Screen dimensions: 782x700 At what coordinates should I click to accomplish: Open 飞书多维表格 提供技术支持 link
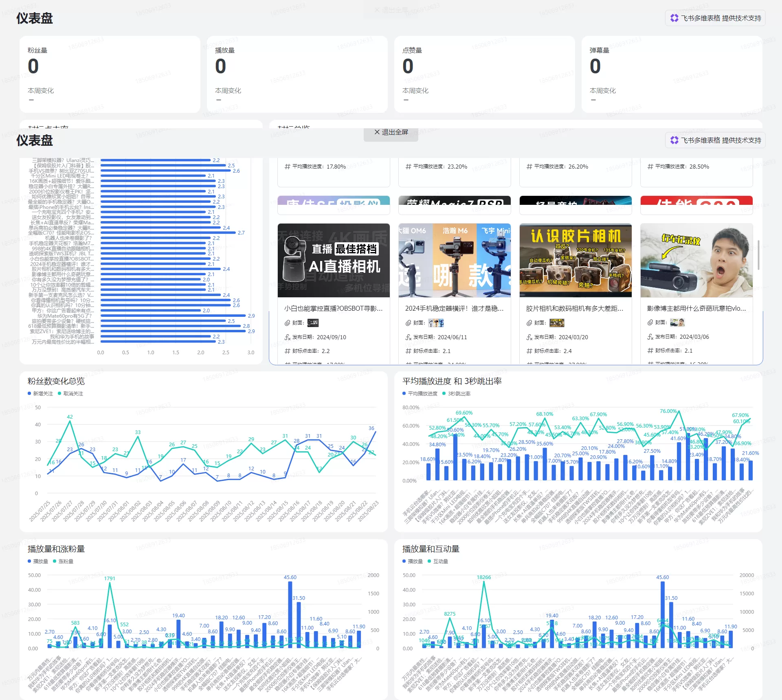coord(715,140)
